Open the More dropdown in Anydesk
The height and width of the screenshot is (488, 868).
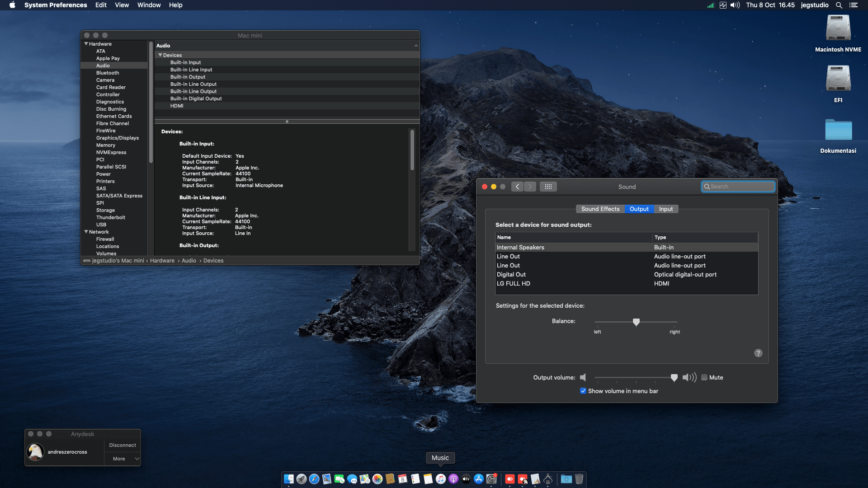[x=123, y=459]
